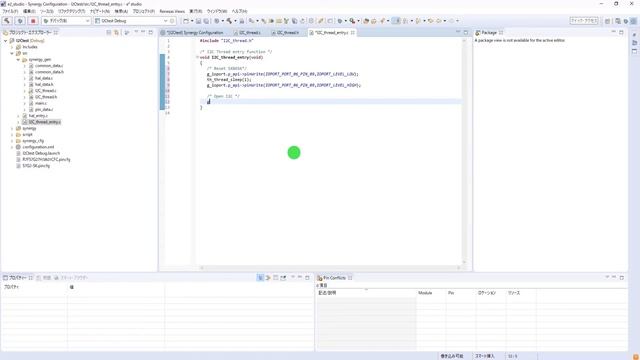Open the プロジェクト (Project) menu
The height and width of the screenshot is (360, 640).
(144, 11)
